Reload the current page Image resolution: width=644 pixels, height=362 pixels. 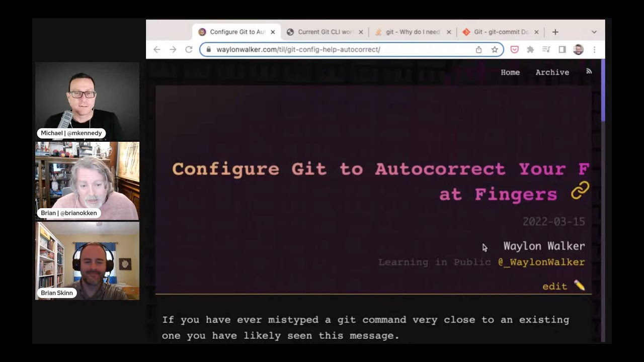click(x=189, y=49)
